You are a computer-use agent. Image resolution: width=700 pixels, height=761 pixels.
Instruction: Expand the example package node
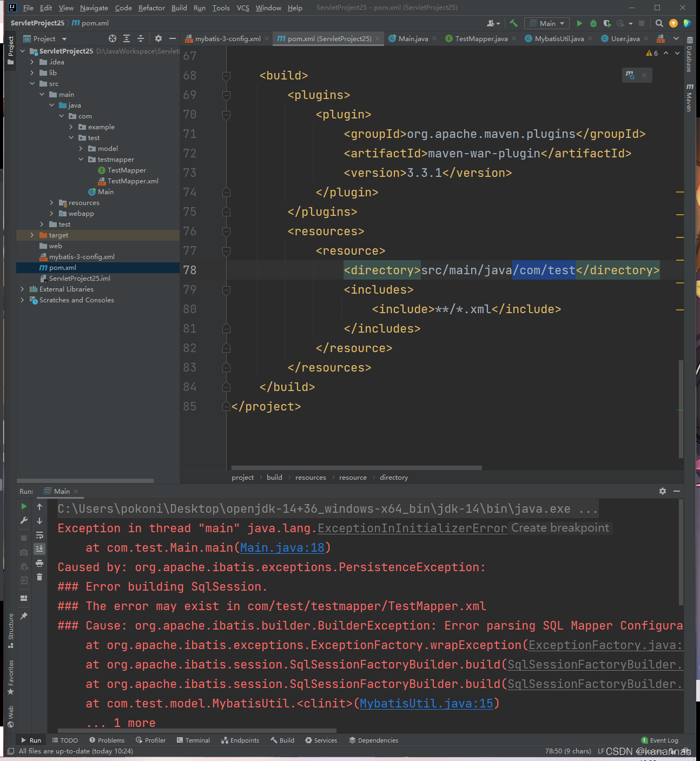click(71, 127)
